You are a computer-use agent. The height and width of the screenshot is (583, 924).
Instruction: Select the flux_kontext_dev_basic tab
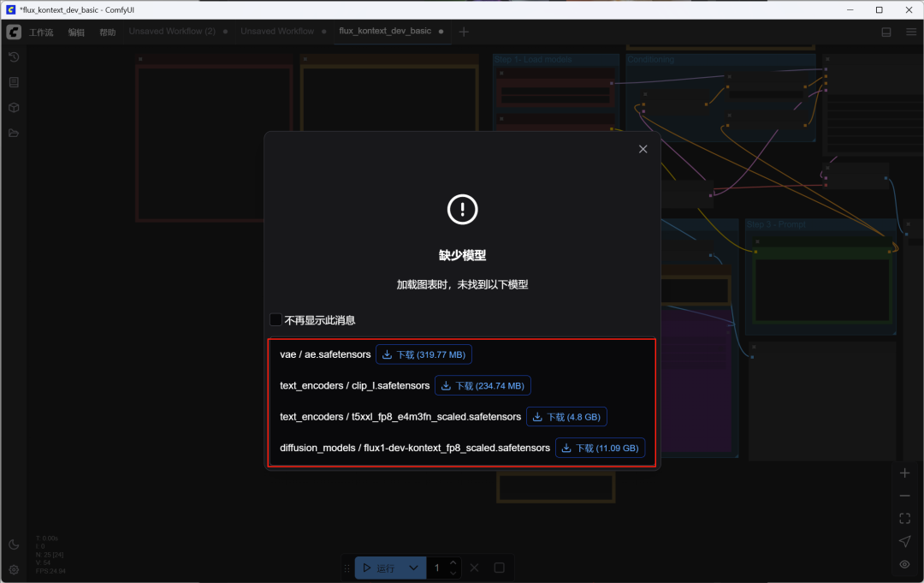pos(385,31)
